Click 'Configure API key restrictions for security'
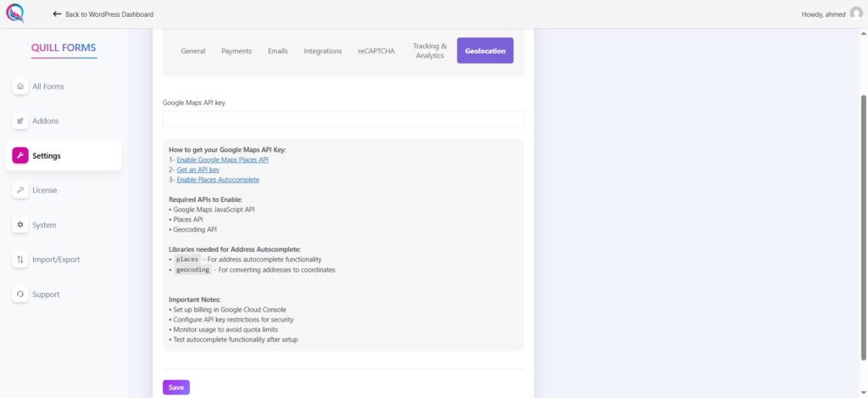The image size is (868, 398). click(x=233, y=320)
